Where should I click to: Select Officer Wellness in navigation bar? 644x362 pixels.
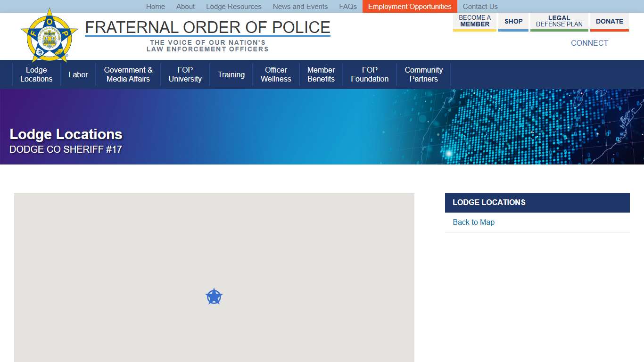(x=276, y=74)
